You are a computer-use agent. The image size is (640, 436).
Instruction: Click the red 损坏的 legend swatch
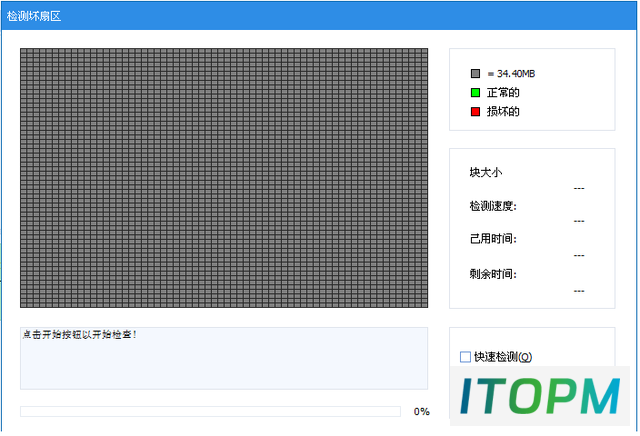475,111
